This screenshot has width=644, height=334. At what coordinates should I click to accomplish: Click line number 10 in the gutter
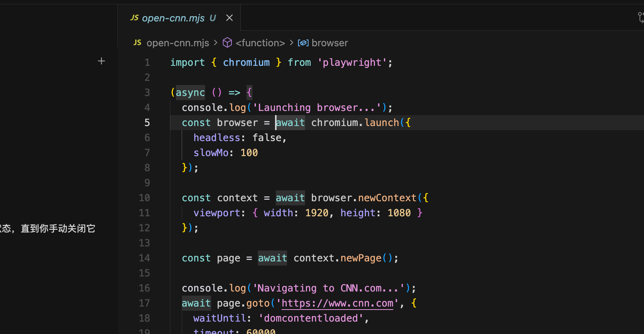144,198
